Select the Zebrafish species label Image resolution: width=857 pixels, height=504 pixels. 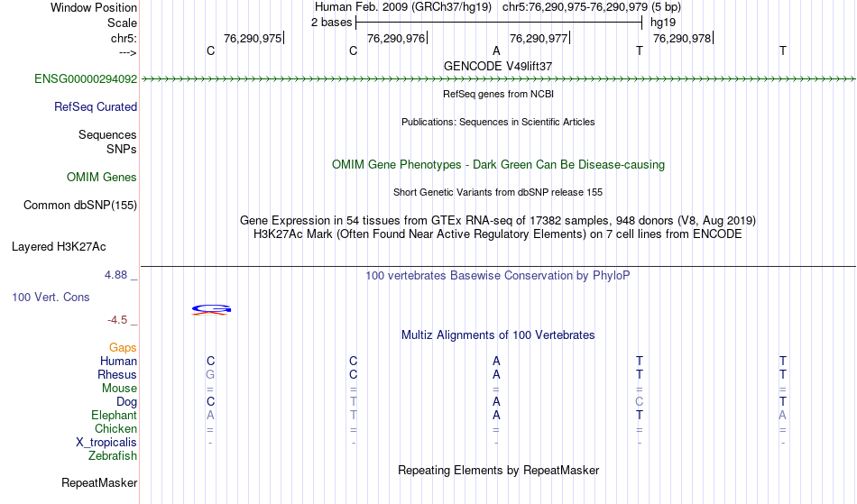tap(113, 456)
